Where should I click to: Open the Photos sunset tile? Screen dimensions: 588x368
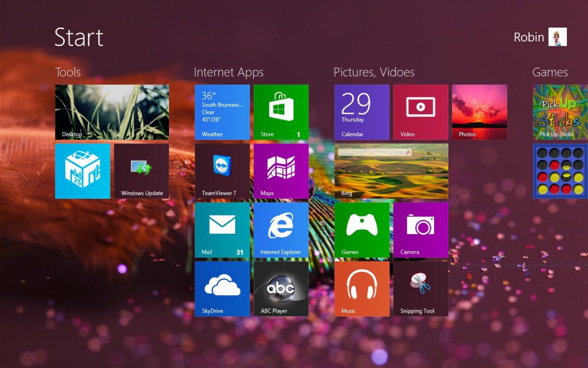click(479, 112)
